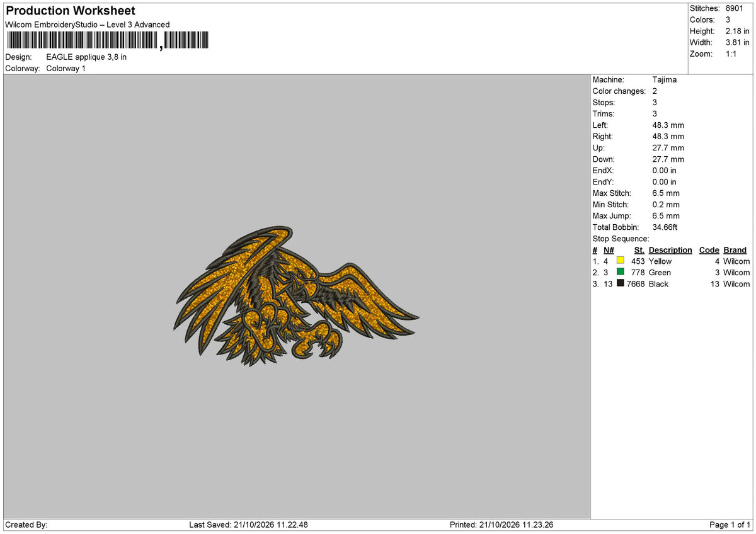The image size is (756, 534).
Task: Click the stitch count 7668 for Black
Action: [x=636, y=283]
